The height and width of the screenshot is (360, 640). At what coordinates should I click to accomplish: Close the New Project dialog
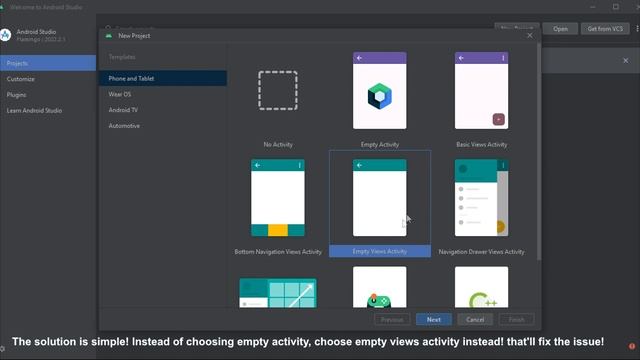[530, 36]
